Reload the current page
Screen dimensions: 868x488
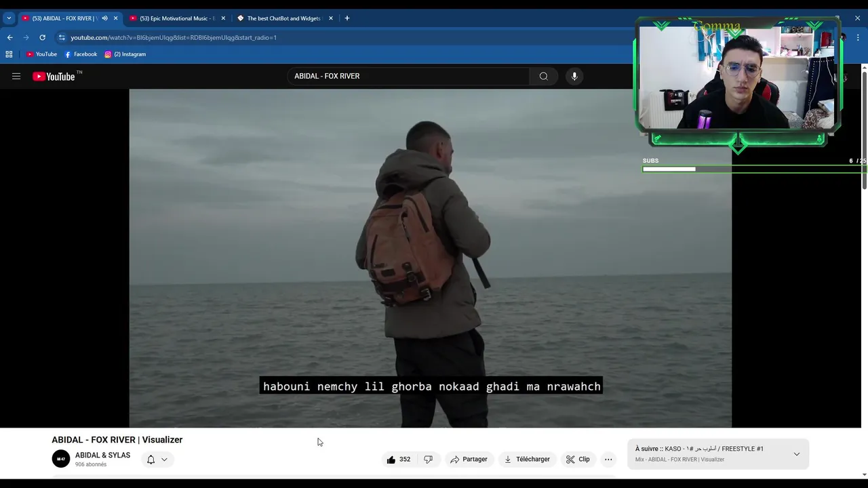point(42,37)
